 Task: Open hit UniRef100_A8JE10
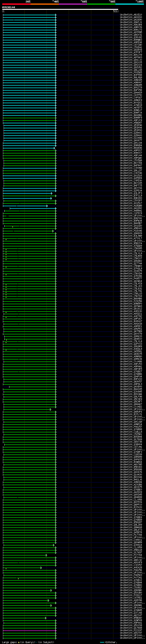pos(131,15)
